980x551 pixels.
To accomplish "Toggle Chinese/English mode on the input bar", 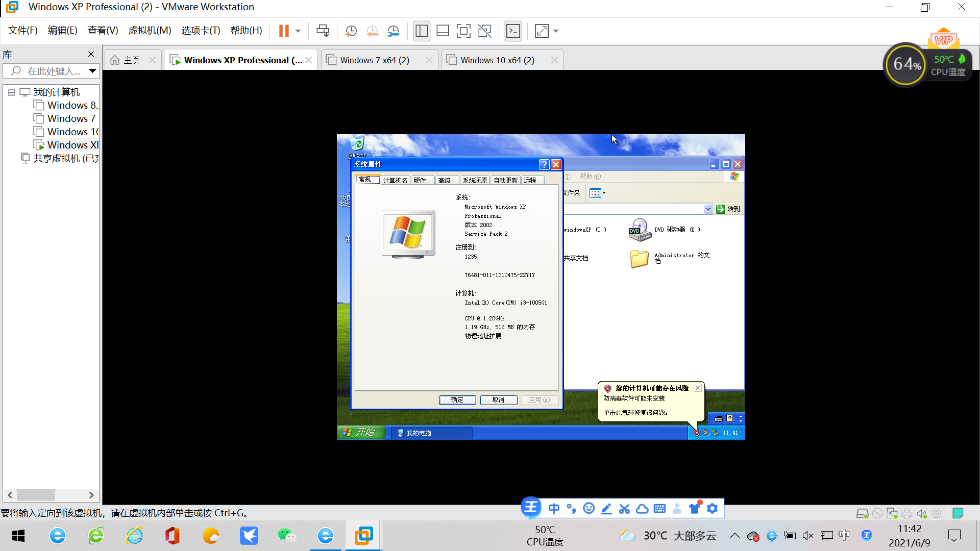I will pyautogui.click(x=554, y=508).
